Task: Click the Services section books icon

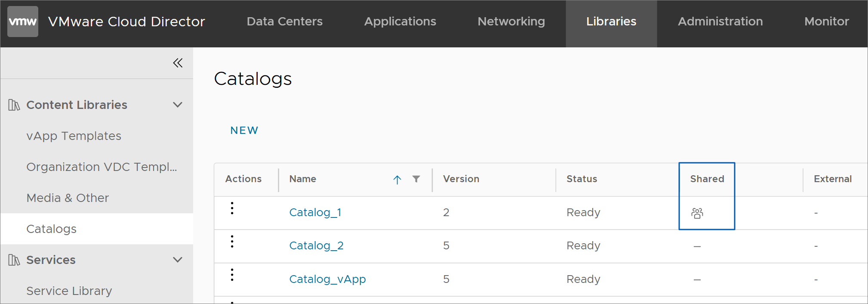Action: [x=14, y=260]
